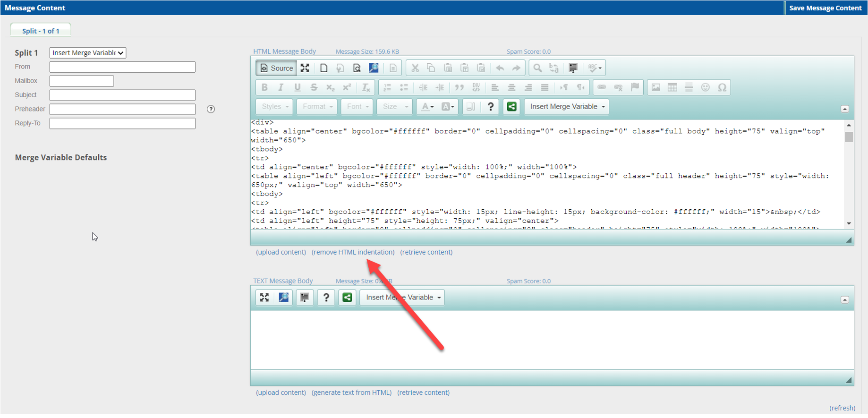The image size is (868, 418).
Task: Click the green share icon in the HTML toolbar
Action: pos(511,107)
